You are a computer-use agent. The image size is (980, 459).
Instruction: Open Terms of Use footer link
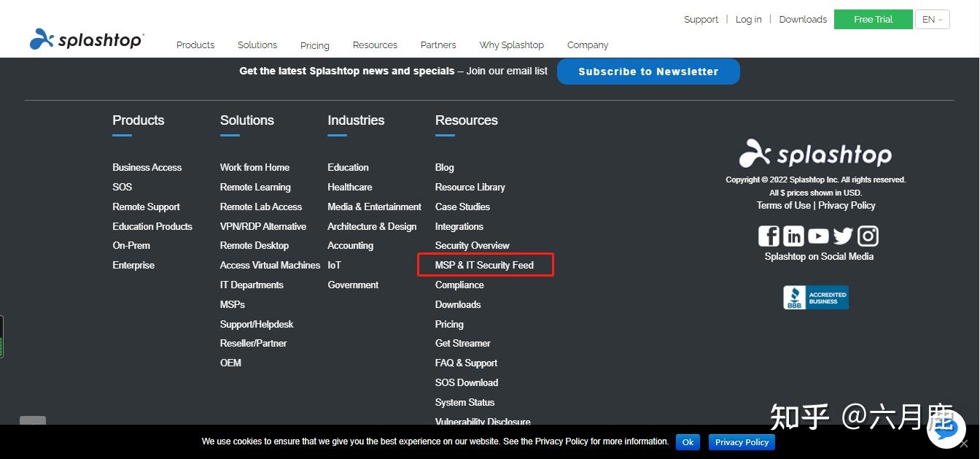[783, 205]
